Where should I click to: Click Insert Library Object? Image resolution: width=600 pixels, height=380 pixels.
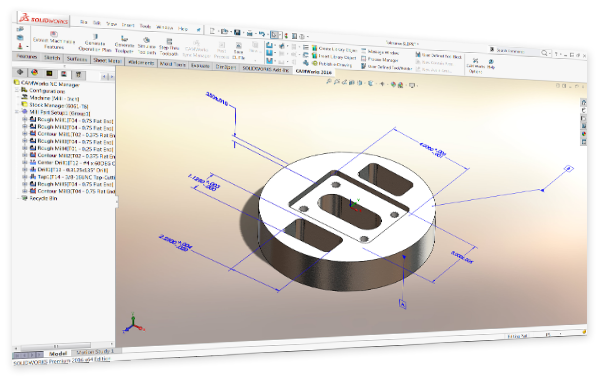[x=334, y=57]
